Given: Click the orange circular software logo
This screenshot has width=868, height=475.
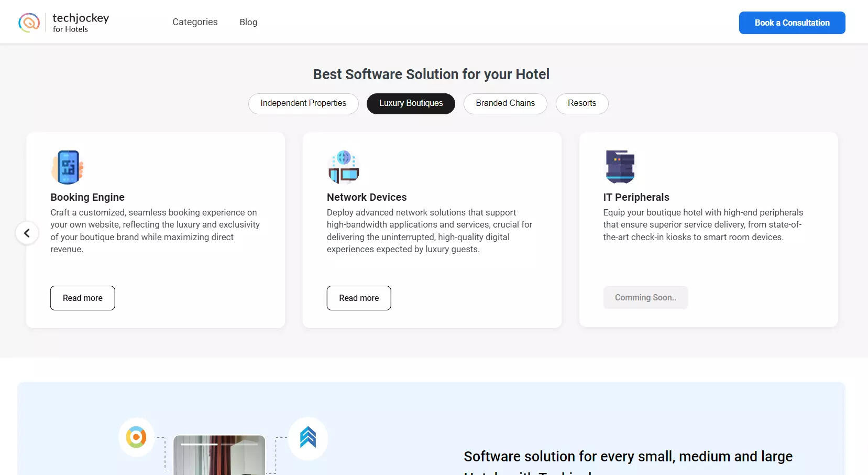Looking at the screenshot, I should 136,437.
